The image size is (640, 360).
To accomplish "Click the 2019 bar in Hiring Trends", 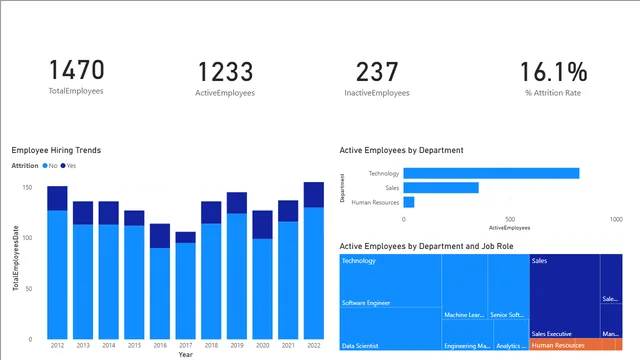I will point(237,266).
